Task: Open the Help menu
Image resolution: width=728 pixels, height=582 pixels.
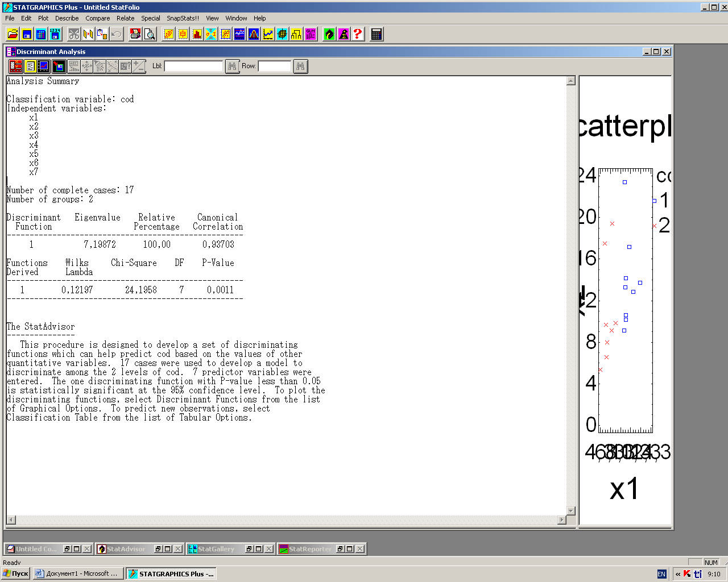Action: tap(260, 18)
